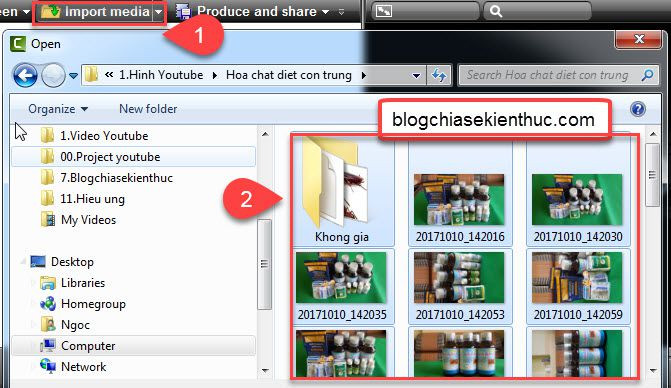Click the preview size icon in Camtasia
Image resolution: width=671 pixels, height=388 pixels.
point(383,11)
